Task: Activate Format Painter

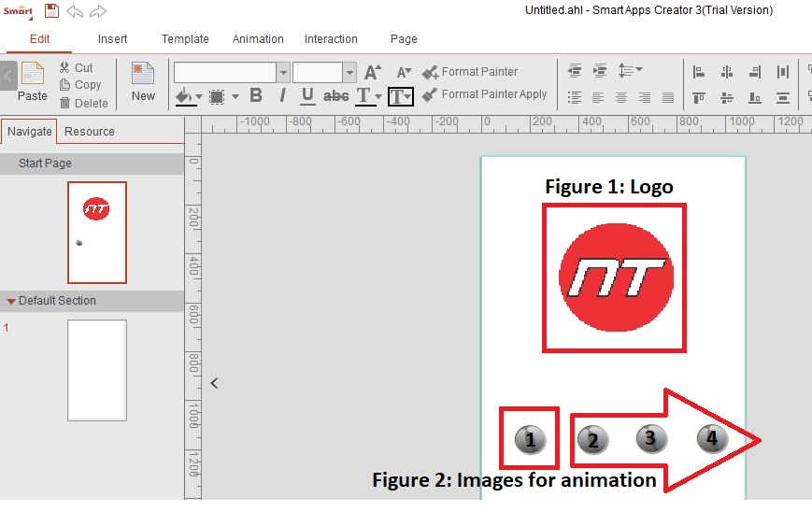Action: tap(469, 72)
